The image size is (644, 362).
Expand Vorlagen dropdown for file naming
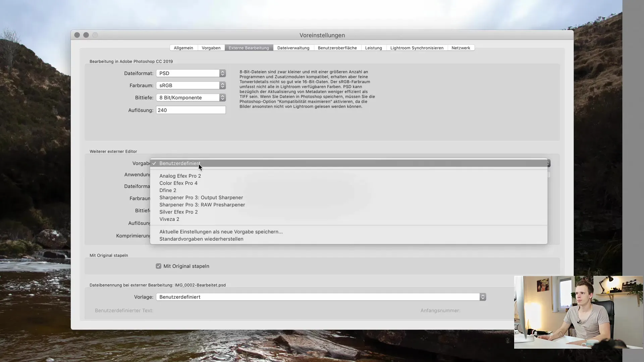[x=483, y=297]
